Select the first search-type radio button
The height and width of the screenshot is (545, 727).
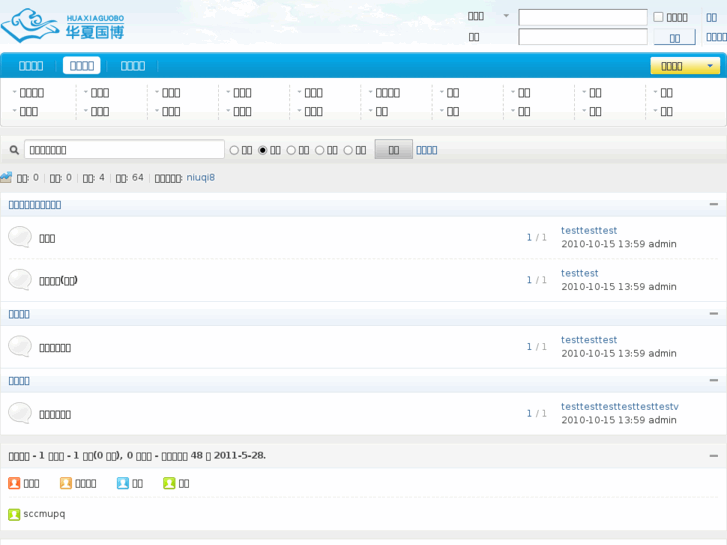coord(234,150)
